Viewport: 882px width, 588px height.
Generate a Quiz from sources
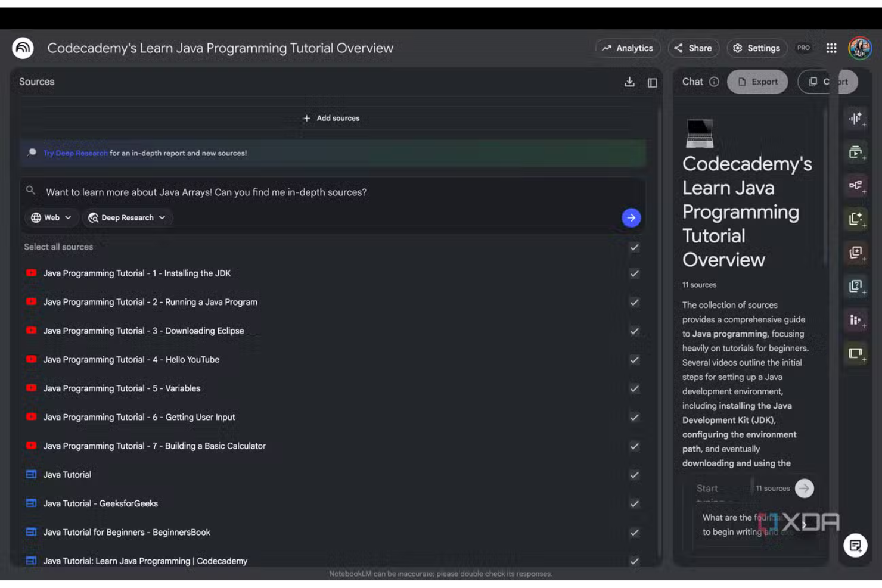856,286
